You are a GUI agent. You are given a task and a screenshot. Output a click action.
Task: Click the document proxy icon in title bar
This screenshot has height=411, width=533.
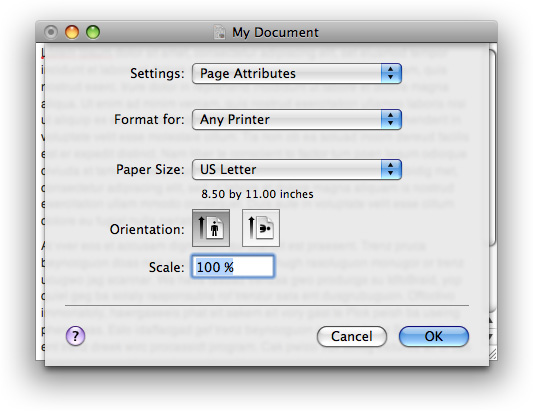[220, 32]
